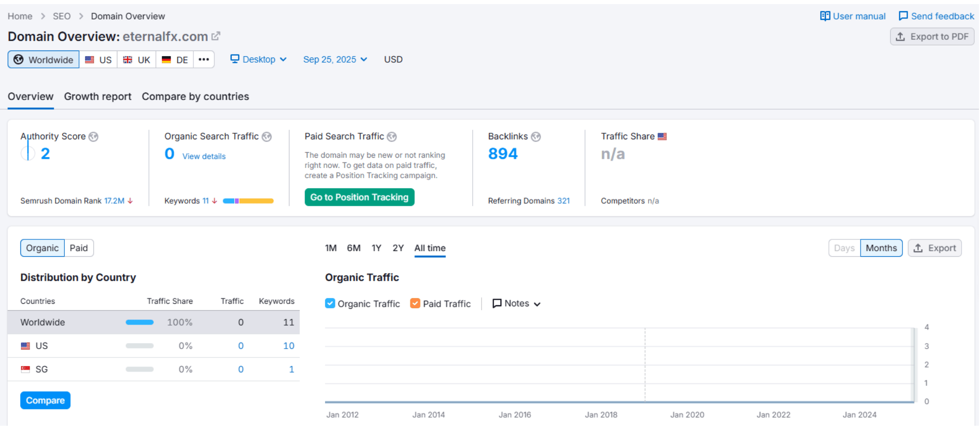Open the Compare by countries tab
The height and width of the screenshot is (439, 980).
click(195, 96)
